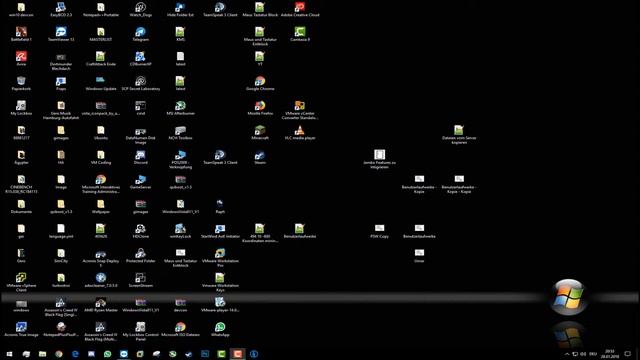
Task: Select Google Chrome desktop shortcut
Action: 260,83
